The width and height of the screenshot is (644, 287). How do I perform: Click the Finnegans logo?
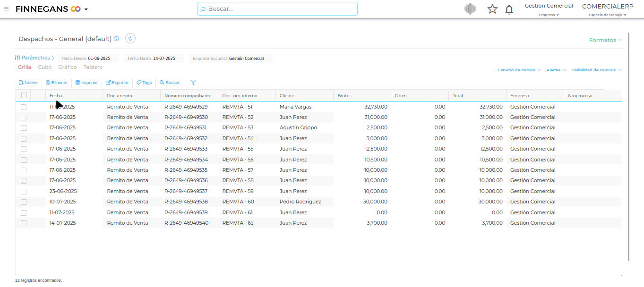(48, 9)
